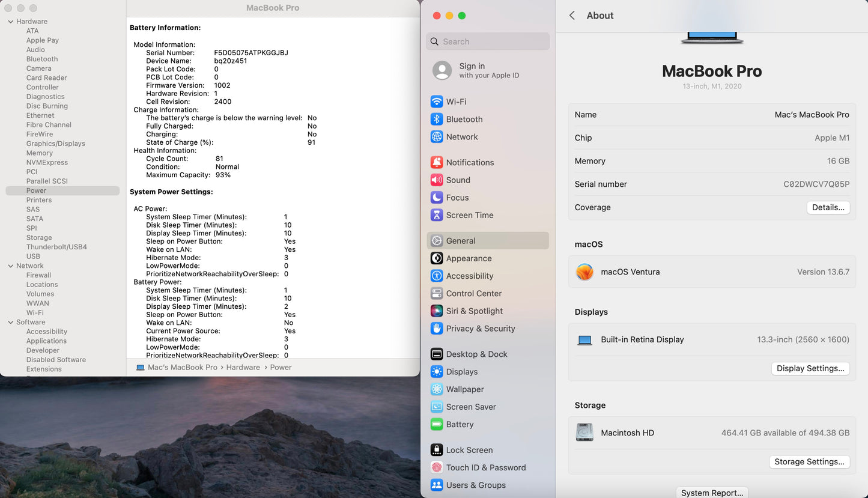Open Bluetooth settings in System Settings sidebar
Image resolution: width=868 pixels, height=498 pixels.
(464, 120)
